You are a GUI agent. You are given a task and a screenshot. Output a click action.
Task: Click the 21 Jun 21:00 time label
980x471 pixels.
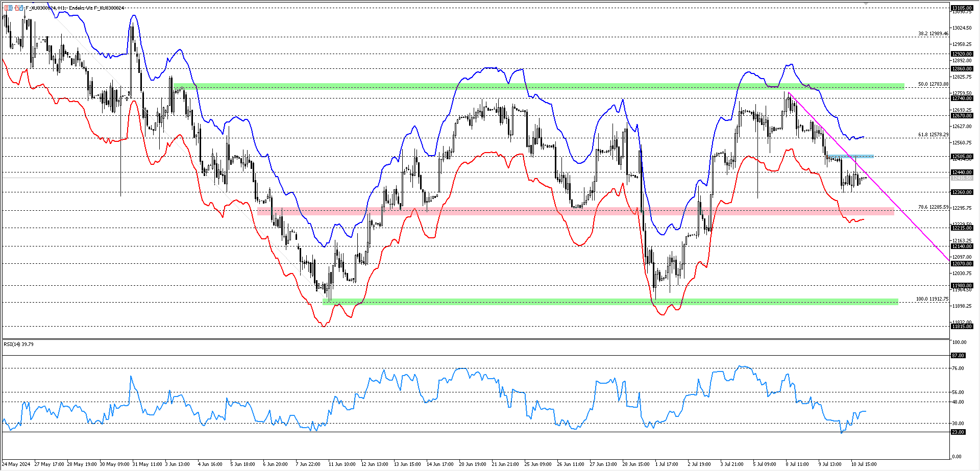pos(505,464)
